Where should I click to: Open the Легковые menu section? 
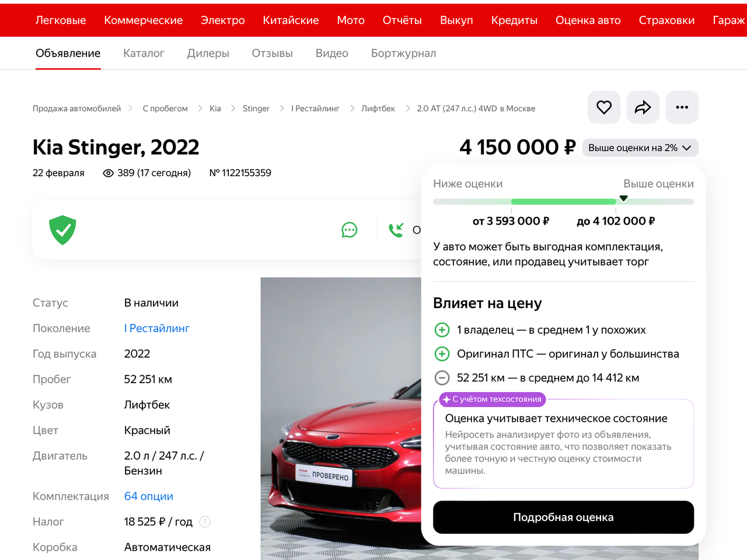point(61,20)
